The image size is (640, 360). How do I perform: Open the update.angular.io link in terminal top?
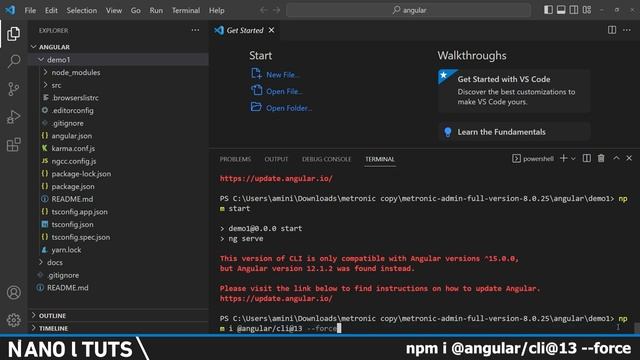tap(276, 178)
